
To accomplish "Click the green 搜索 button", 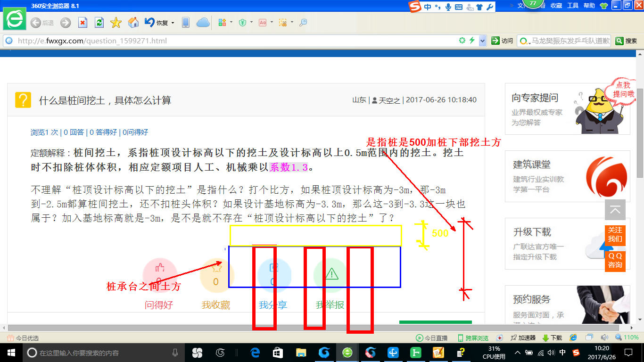I will (627, 41).
